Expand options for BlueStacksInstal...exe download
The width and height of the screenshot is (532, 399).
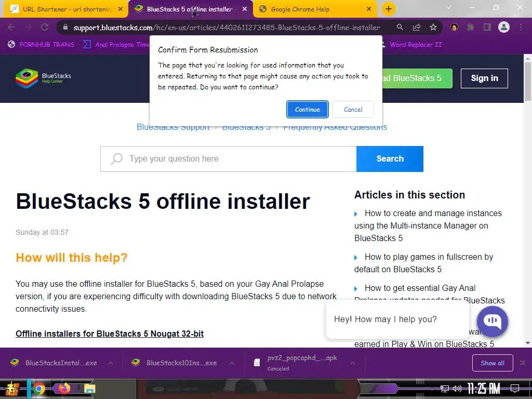pos(111,363)
